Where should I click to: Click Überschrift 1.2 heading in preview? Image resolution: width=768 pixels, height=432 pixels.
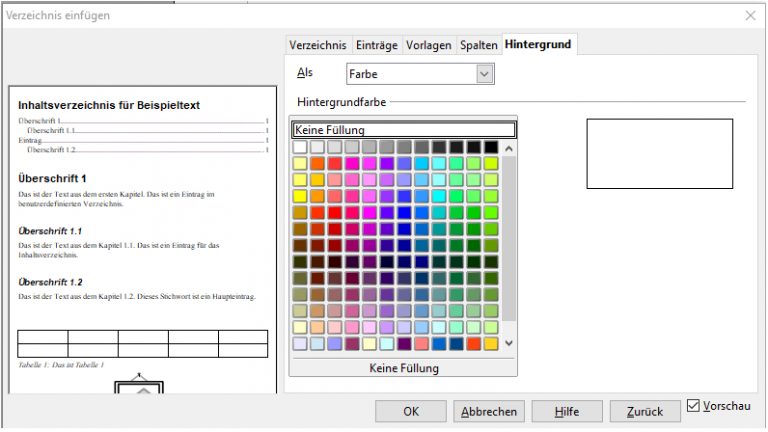click(x=50, y=282)
